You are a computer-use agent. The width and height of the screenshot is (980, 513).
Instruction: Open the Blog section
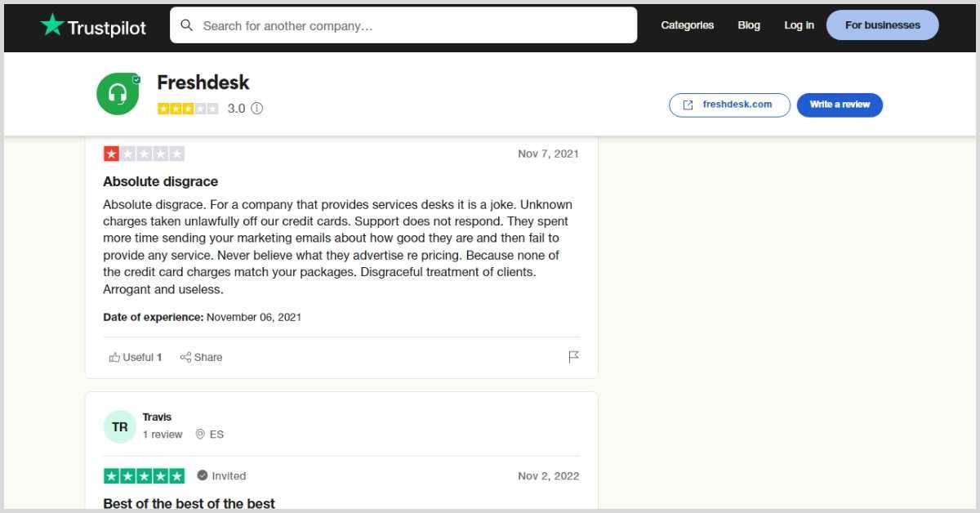[x=749, y=25]
